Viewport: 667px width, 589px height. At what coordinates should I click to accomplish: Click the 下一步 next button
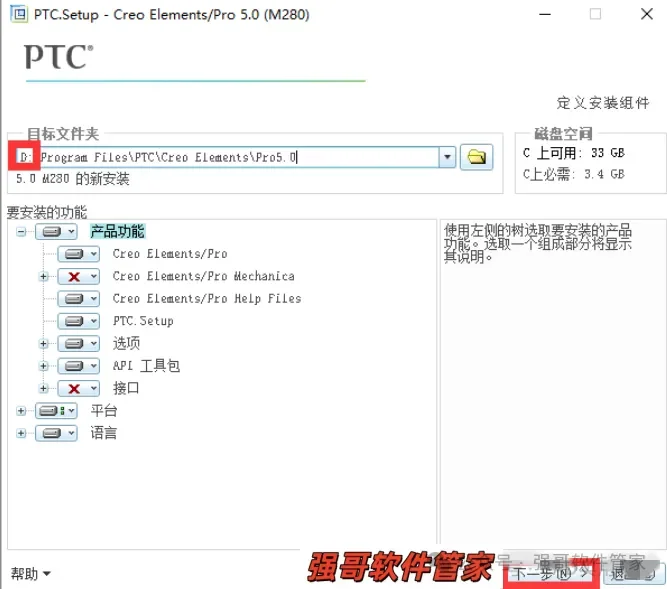551,574
